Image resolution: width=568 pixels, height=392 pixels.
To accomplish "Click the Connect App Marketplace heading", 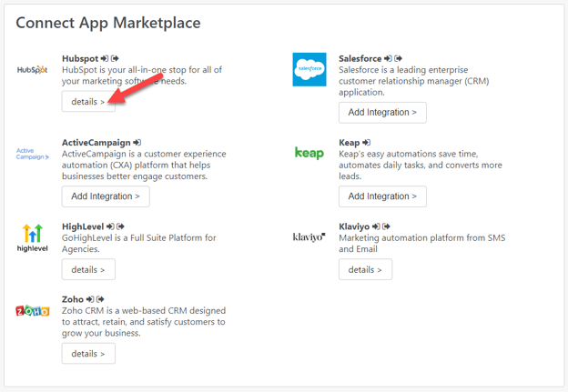I will (x=108, y=23).
